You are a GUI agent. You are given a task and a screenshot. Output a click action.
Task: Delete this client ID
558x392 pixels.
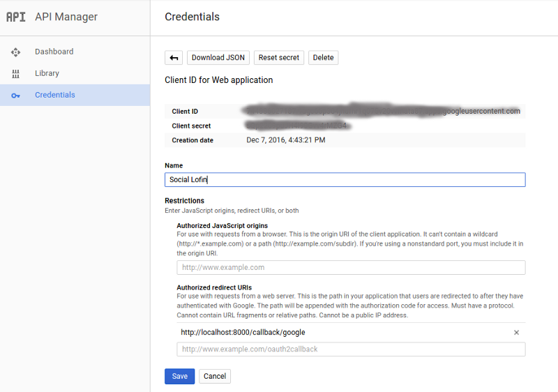(x=323, y=58)
